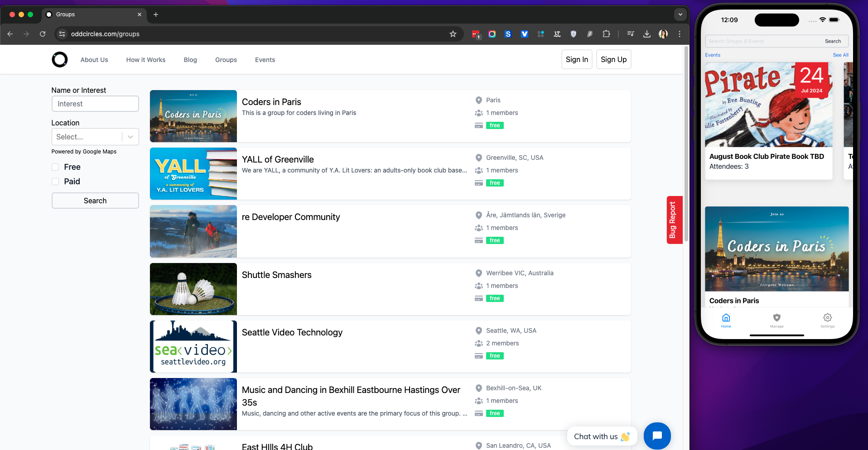This screenshot has width=868, height=450.
Task: Open the browser Extensions puzzle icon
Action: click(606, 34)
